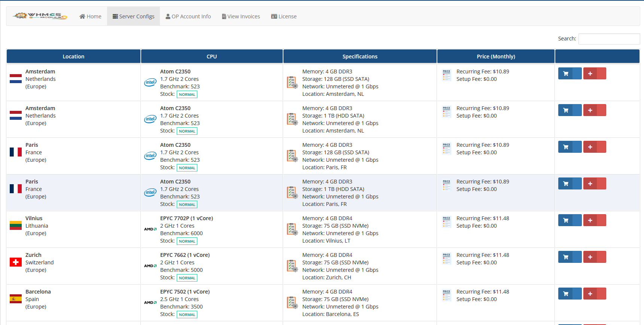Select 'EPYC 7502 (1 vCore)' text
Screen dimensions: 644x325
tap(185, 292)
